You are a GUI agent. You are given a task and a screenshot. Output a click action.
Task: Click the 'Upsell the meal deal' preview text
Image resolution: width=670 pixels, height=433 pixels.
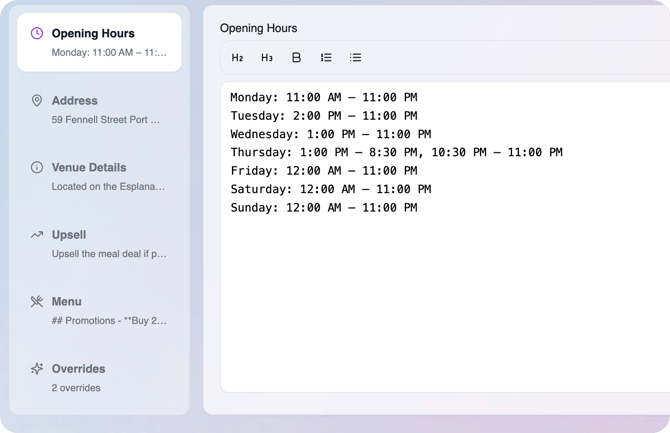[109, 254]
